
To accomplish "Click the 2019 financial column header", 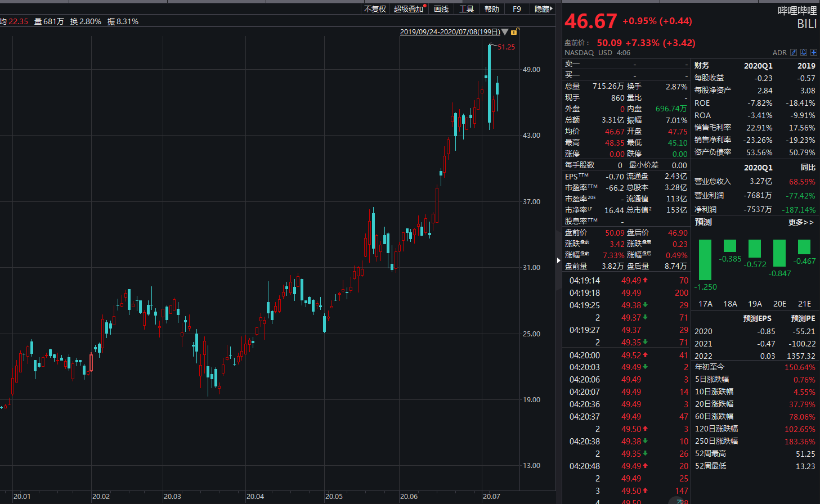I will pos(806,66).
